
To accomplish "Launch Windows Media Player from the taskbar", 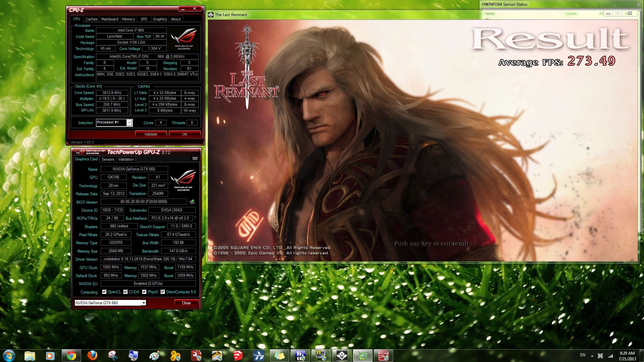I will pos(50,356).
